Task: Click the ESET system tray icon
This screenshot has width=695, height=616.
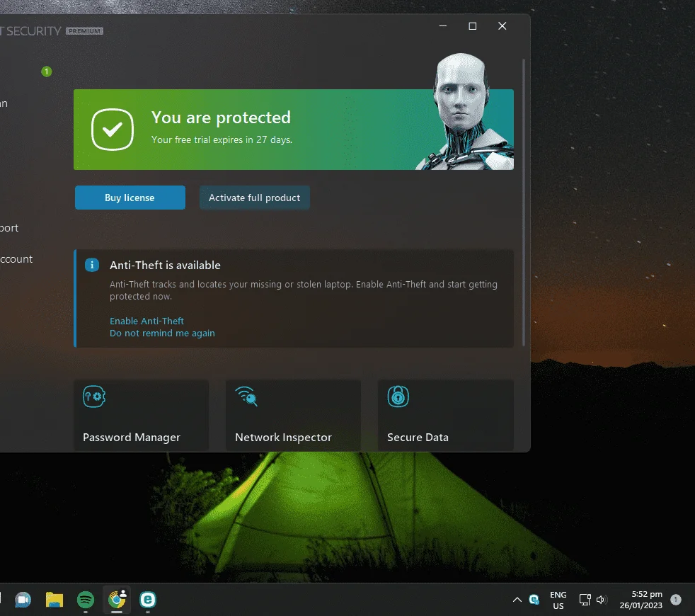Action: (x=534, y=600)
